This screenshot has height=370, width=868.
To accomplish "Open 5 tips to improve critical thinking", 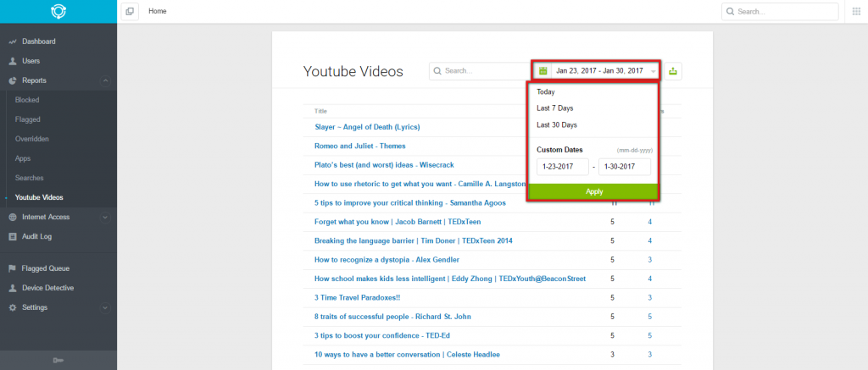I will [410, 203].
